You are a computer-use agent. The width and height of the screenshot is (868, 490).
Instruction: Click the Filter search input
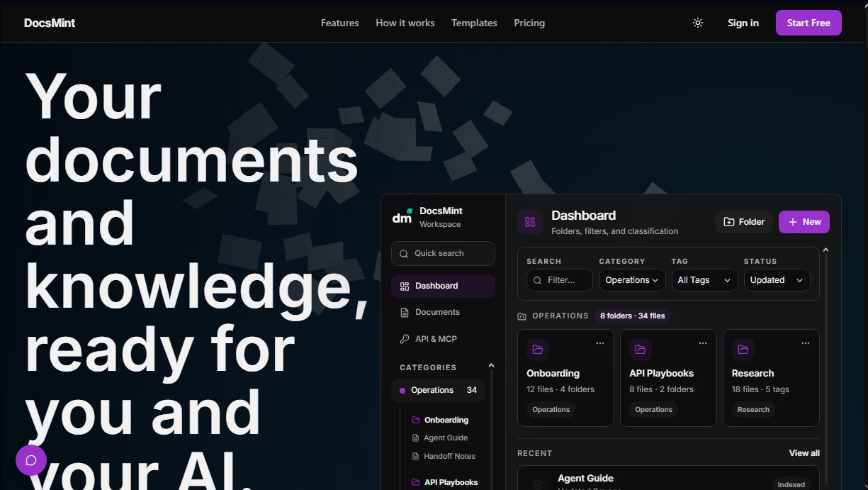(x=559, y=281)
